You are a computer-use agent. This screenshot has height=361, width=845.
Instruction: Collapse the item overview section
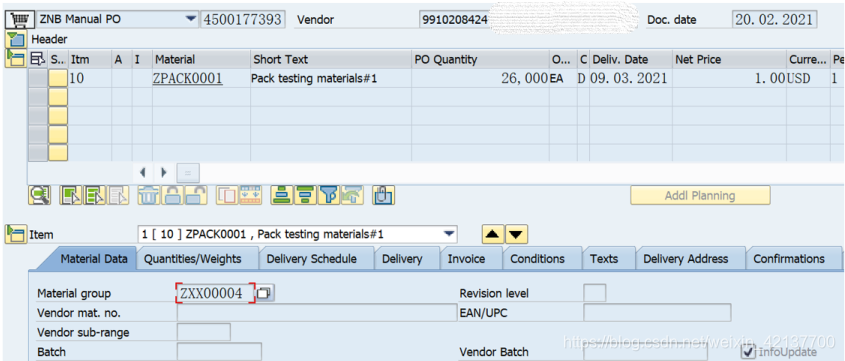pyautogui.click(x=15, y=58)
